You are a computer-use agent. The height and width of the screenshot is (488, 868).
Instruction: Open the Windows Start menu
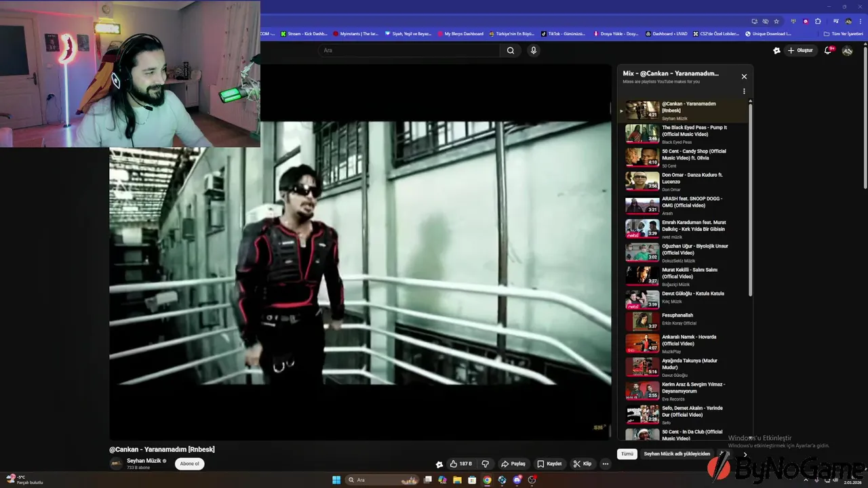[336, 480]
